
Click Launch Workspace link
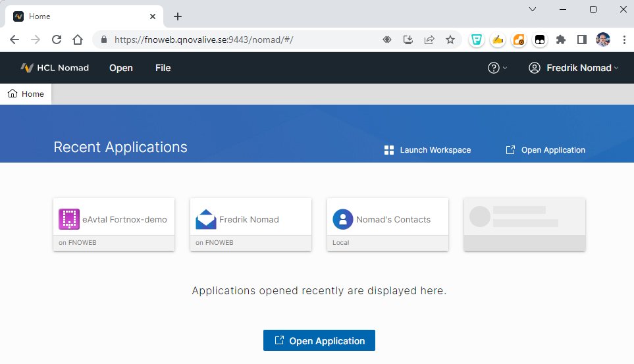(427, 150)
